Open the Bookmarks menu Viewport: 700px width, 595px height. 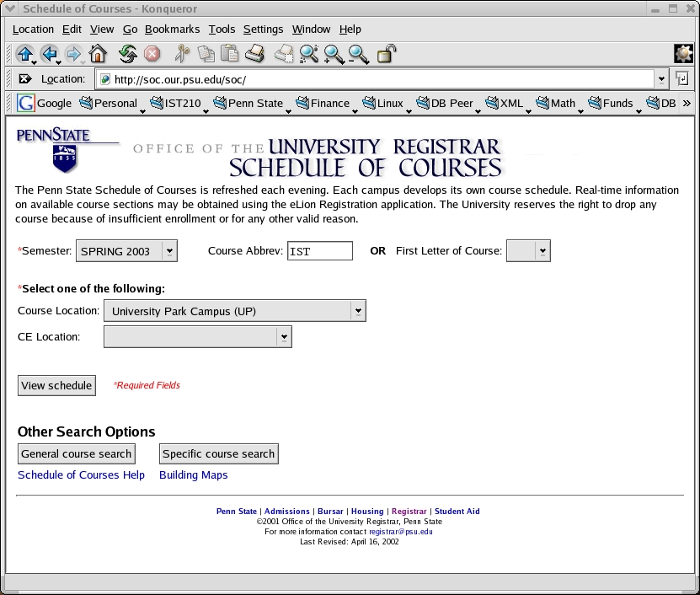(x=173, y=29)
